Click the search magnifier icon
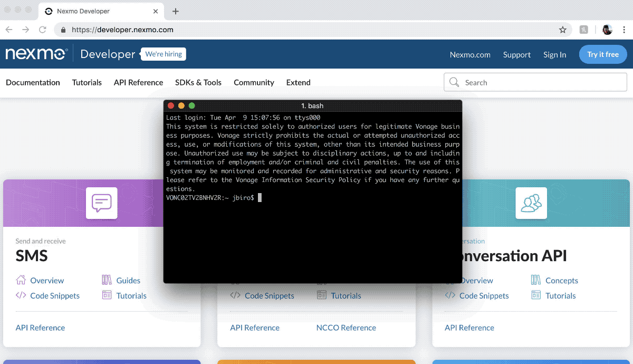 tap(454, 82)
